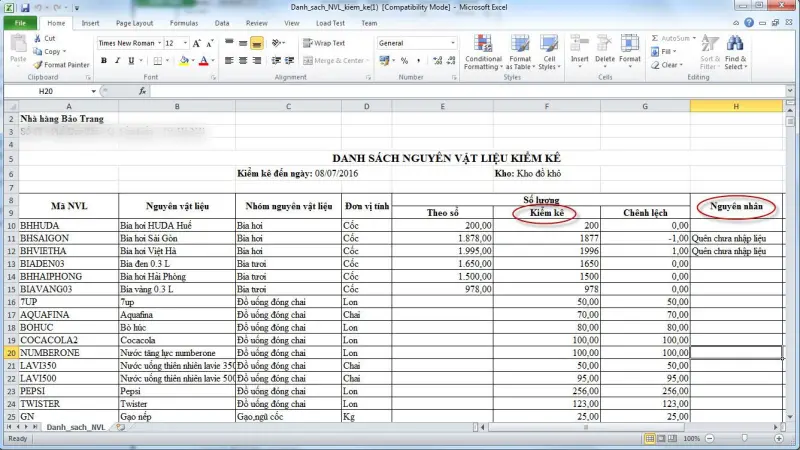800x450 pixels.
Task: Open Format as Table gallery
Action: click(520, 52)
